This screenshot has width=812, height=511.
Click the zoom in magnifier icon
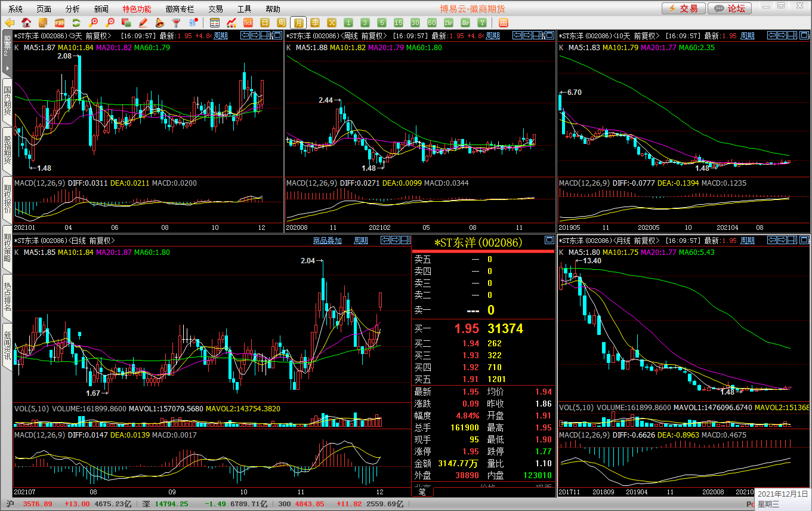[93, 23]
